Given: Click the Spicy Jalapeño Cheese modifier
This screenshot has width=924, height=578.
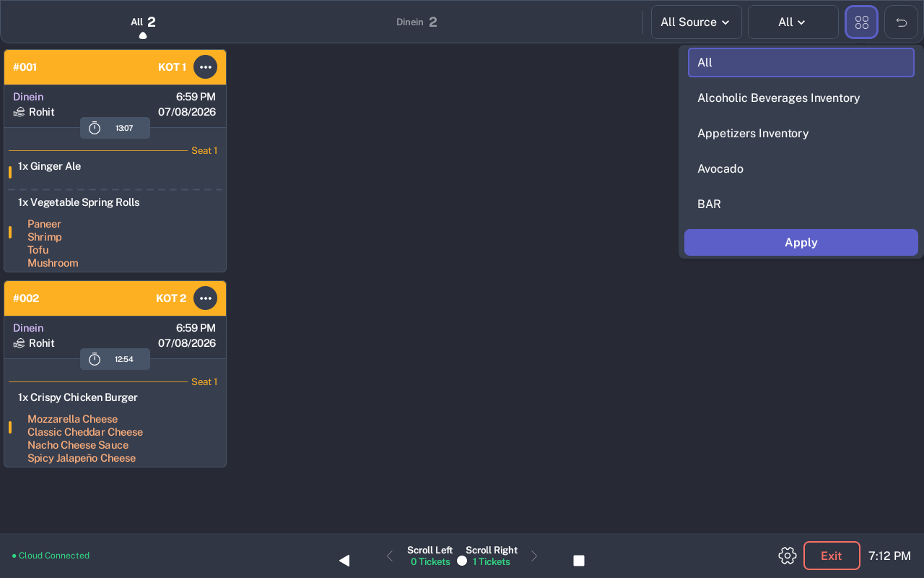Looking at the screenshot, I should [x=82, y=458].
